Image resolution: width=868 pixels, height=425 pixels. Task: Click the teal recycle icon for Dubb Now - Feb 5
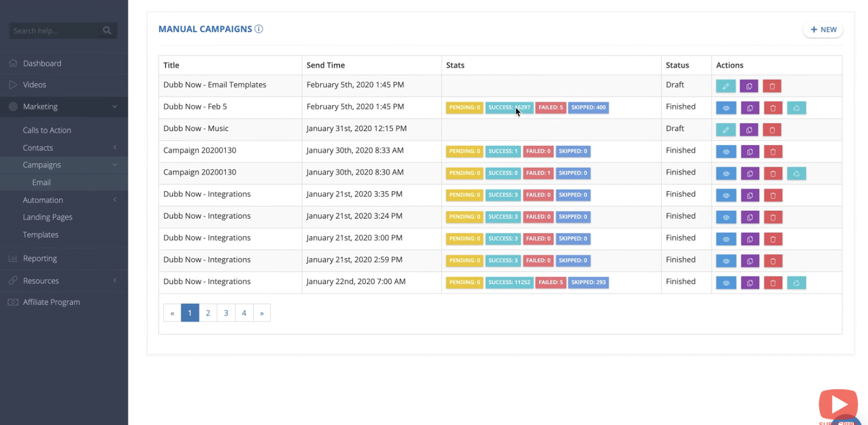796,108
